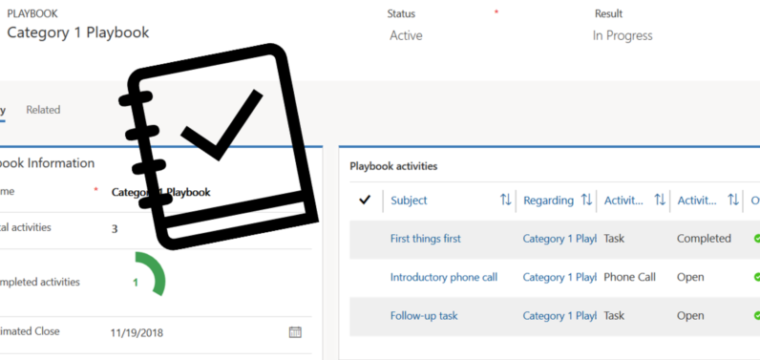
Task: Open the Result field showing In Progress
Action: [622, 36]
